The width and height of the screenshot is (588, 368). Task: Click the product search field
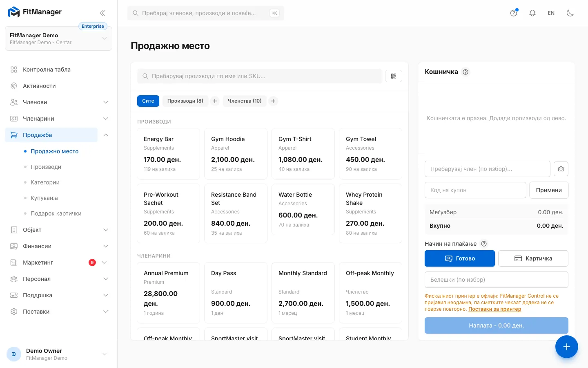(x=259, y=76)
